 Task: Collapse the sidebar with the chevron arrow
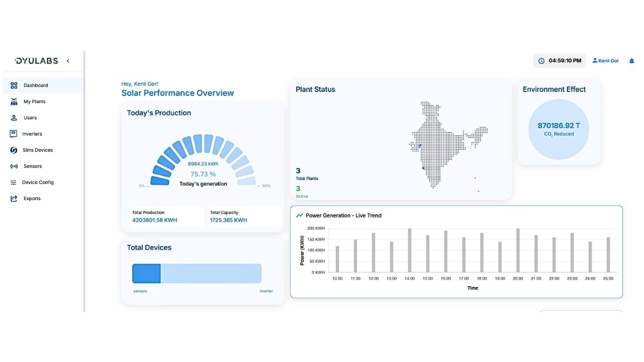click(x=68, y=61)
